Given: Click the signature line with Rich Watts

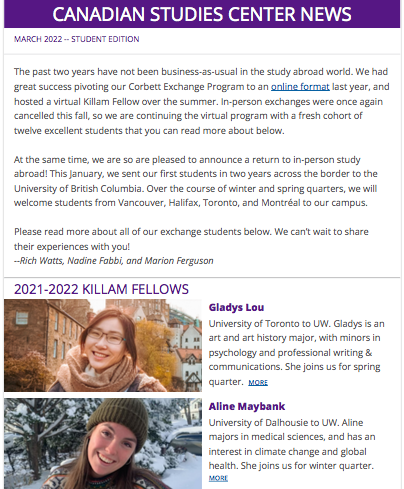Looking at the screenshot, I should coord(114,261).
